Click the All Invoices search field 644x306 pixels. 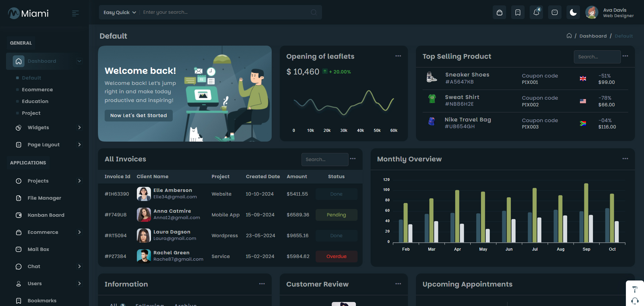click(x=325, y=159)
